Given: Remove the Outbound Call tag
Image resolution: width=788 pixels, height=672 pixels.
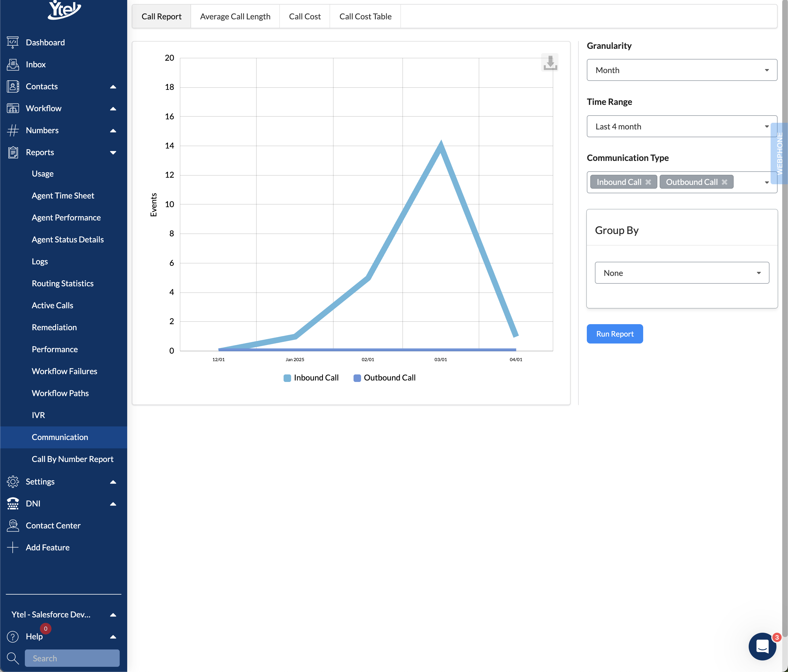Looking at the screenshot, I should pos(724,182).
